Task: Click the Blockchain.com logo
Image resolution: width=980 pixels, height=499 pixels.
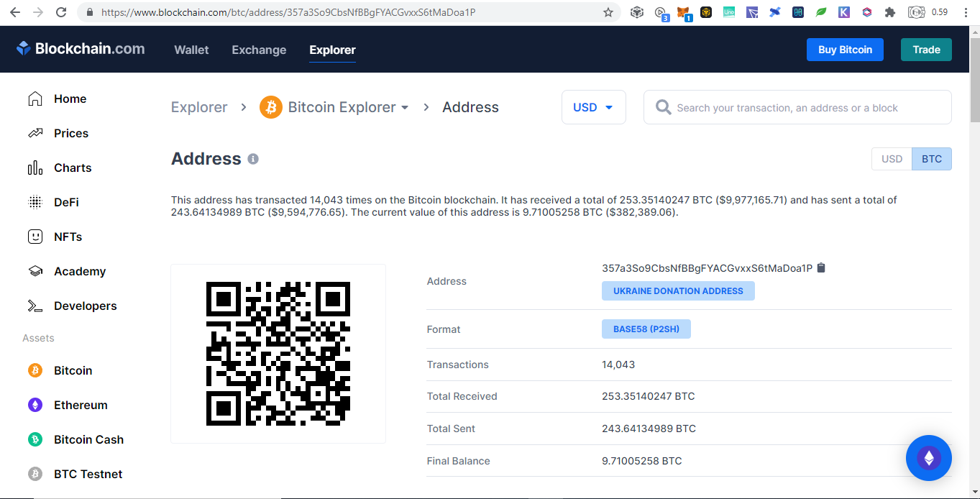Action: pyautogui.click(x=81, y=49)
